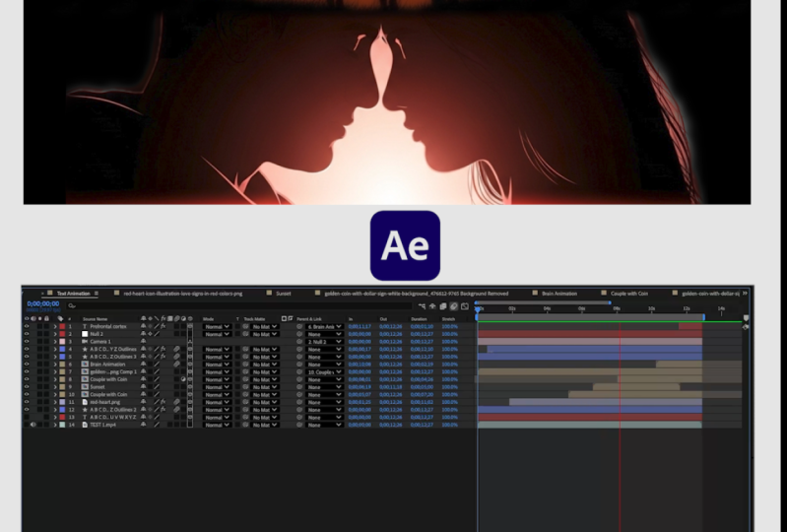The width and height of the screenshot is (787, 532).
Task: Click the motion blur switch on A B C D.. Z Outlines 2
Action: pyautogui.click(x=176, y=410)
